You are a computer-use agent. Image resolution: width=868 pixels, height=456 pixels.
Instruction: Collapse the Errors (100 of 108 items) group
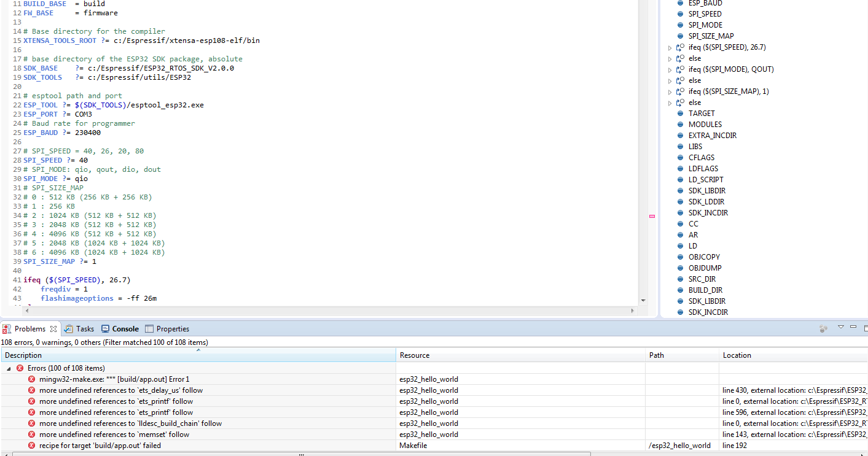(9, 368)
